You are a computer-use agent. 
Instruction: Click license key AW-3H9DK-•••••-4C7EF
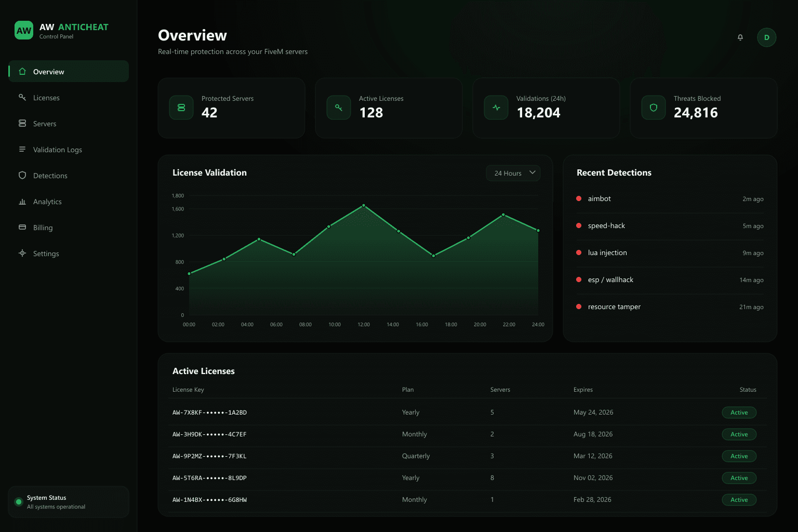(209, 434)
